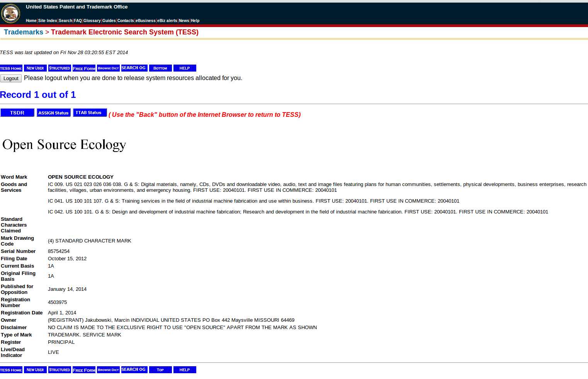Click the Logout button
This screenshot has width=588, height=379.
(x=11, y=78)
